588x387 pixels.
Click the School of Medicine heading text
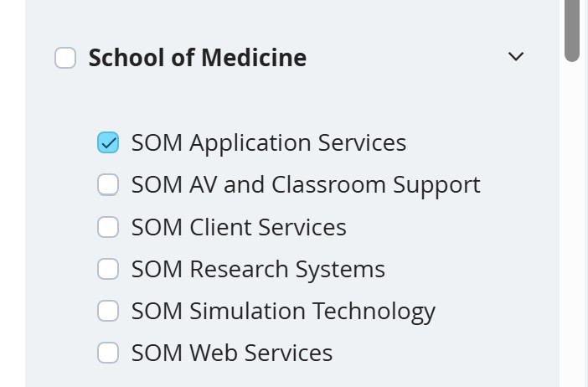pos(198,58)
